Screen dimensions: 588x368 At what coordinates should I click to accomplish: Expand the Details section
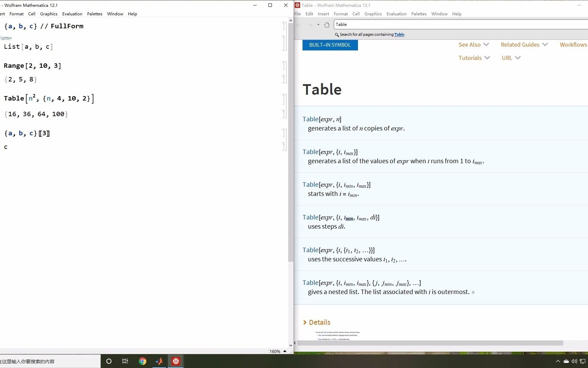click(317, 322)
